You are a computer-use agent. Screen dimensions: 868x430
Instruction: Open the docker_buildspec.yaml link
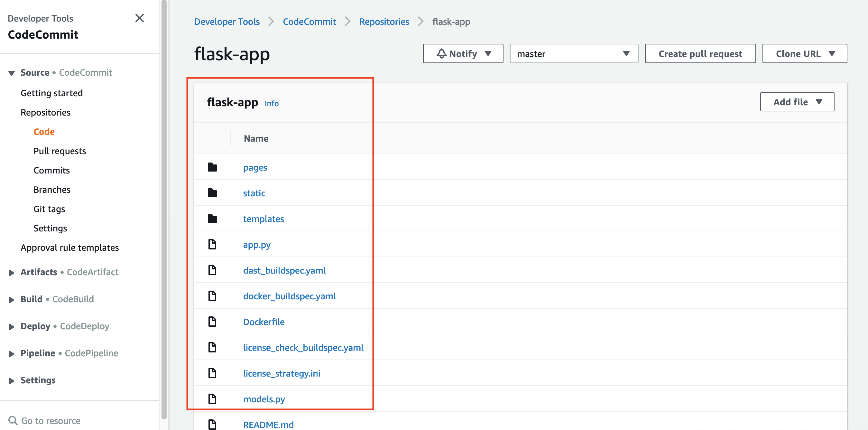click(290, 296)
